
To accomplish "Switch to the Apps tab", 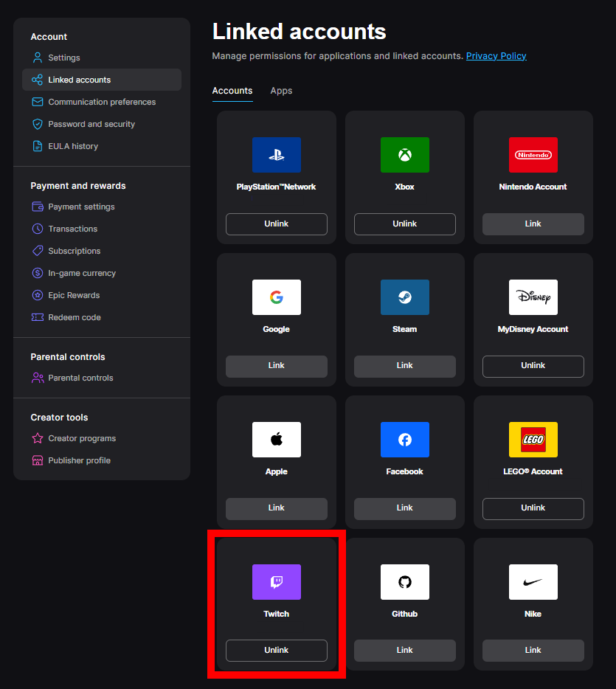I will (x=281, y=91).
